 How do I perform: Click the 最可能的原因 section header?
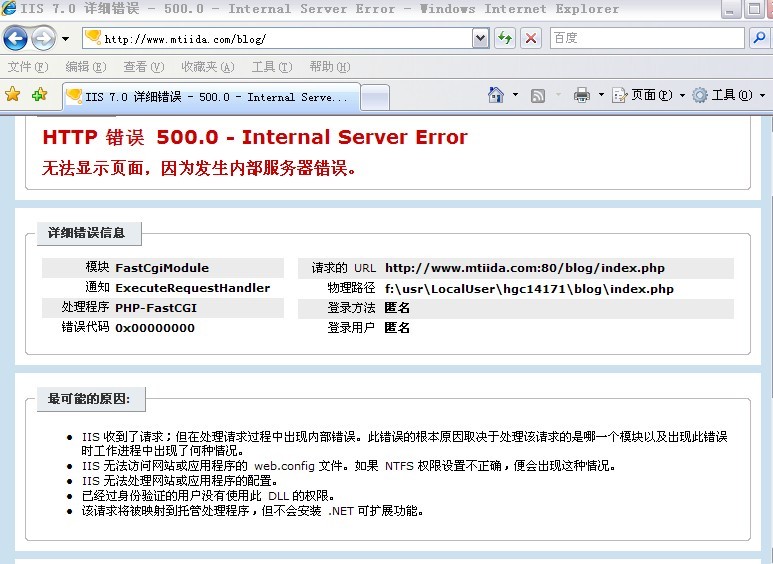click(x=89, y=398)
